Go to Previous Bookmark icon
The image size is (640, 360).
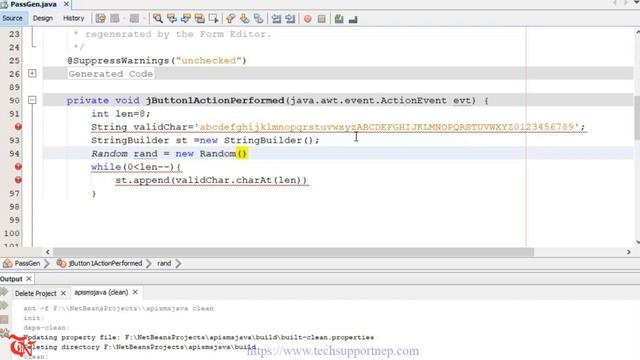pyautogui.click(x=231, y=18)
